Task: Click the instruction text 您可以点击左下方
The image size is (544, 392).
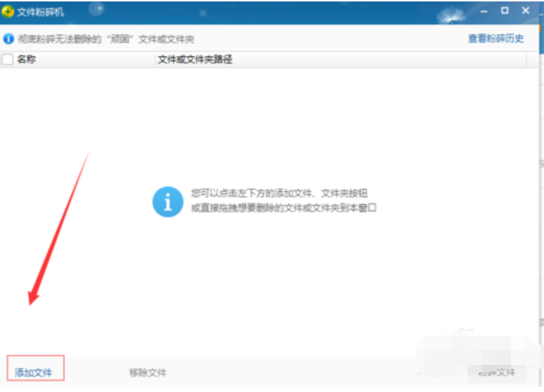Action: (x=279, y=193)
